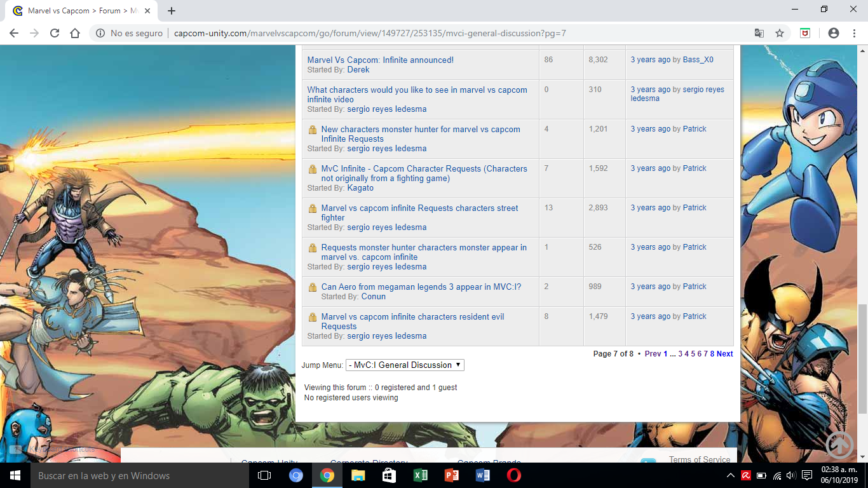View thread starter Conun's profile
The width and height of the screenshot is (868, 488).
pyautogui.click(x=374, y=297)
